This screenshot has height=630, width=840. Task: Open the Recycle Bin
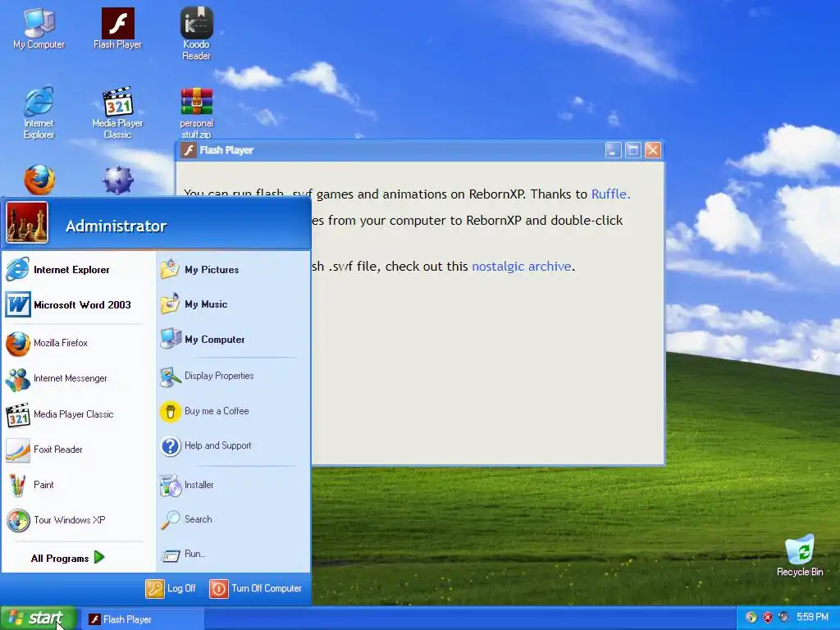point(800,555)
